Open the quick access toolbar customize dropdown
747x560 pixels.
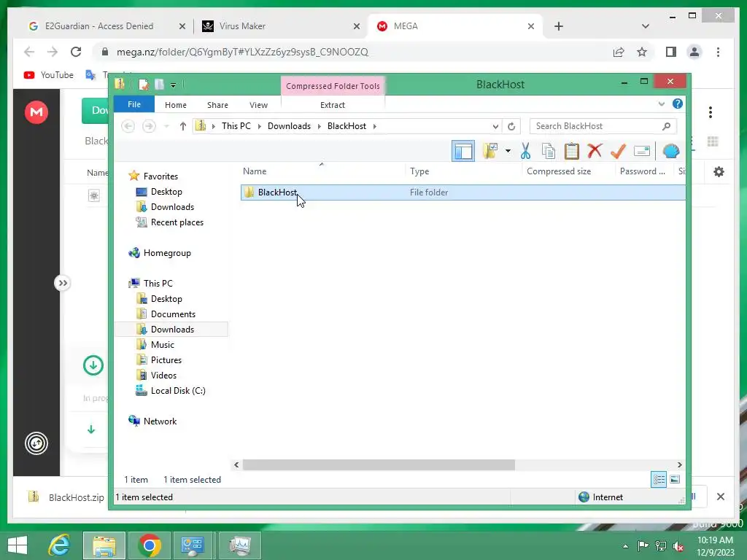[x=173, y=85]
